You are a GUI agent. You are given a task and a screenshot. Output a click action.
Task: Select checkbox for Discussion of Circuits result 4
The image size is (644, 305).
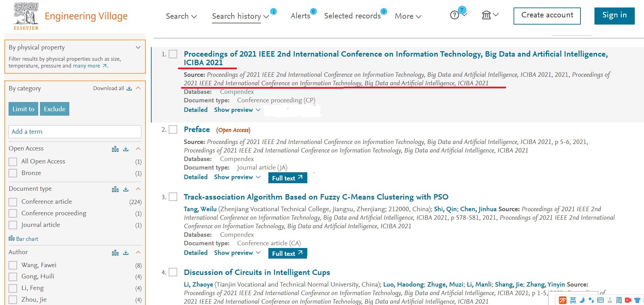tap(173, 272)
